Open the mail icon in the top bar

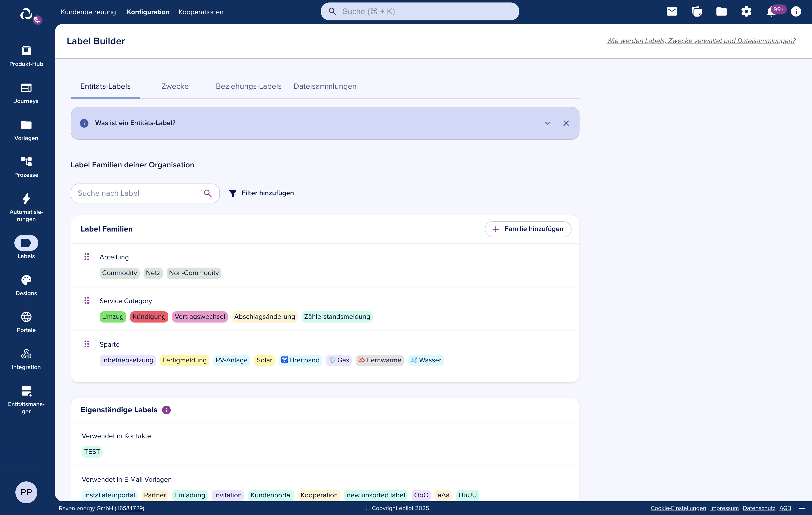(672, 11)
